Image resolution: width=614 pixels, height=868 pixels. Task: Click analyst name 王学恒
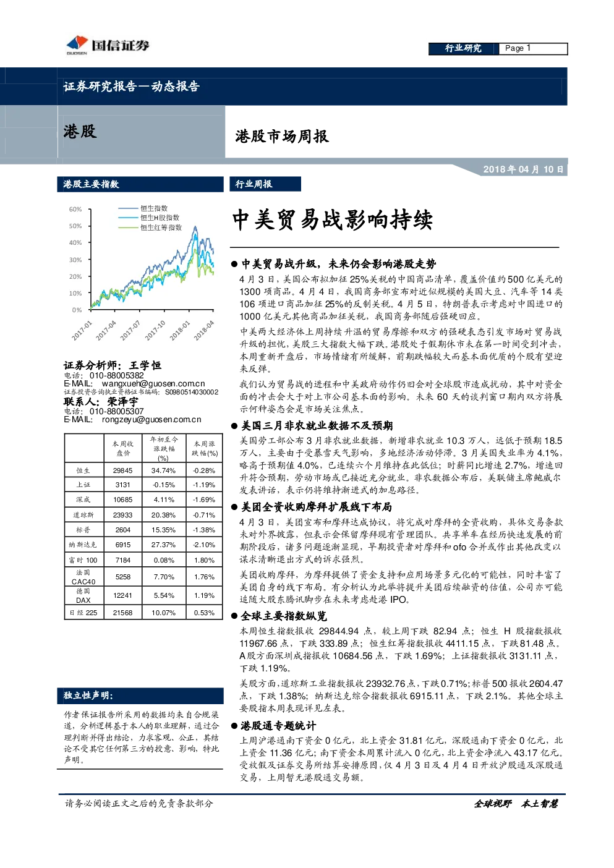pyautogui.click(x=145, y=365)
